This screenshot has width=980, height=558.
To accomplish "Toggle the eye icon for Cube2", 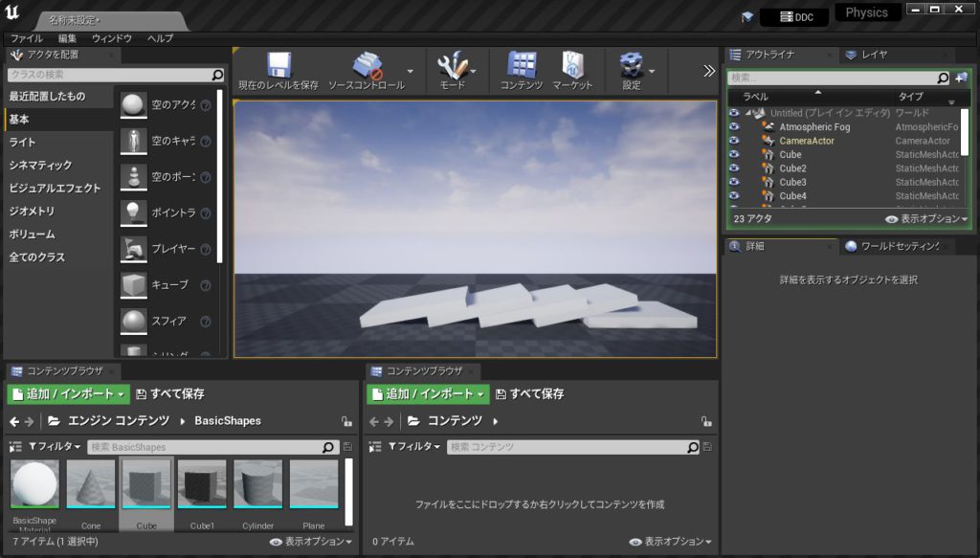I will [734, 168].
